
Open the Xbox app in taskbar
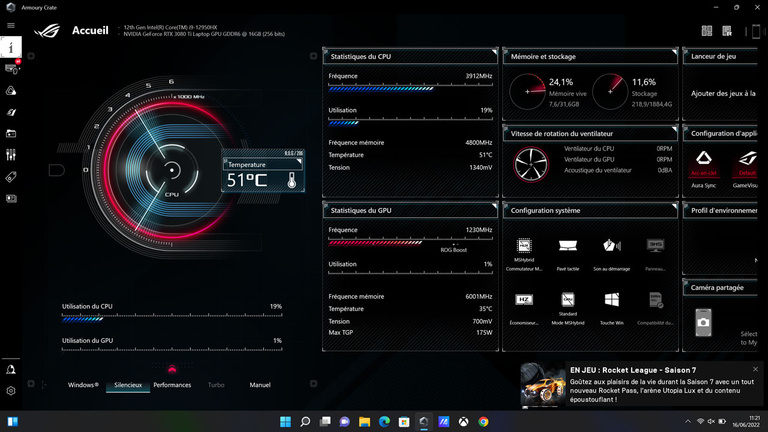tap(463, 422)
